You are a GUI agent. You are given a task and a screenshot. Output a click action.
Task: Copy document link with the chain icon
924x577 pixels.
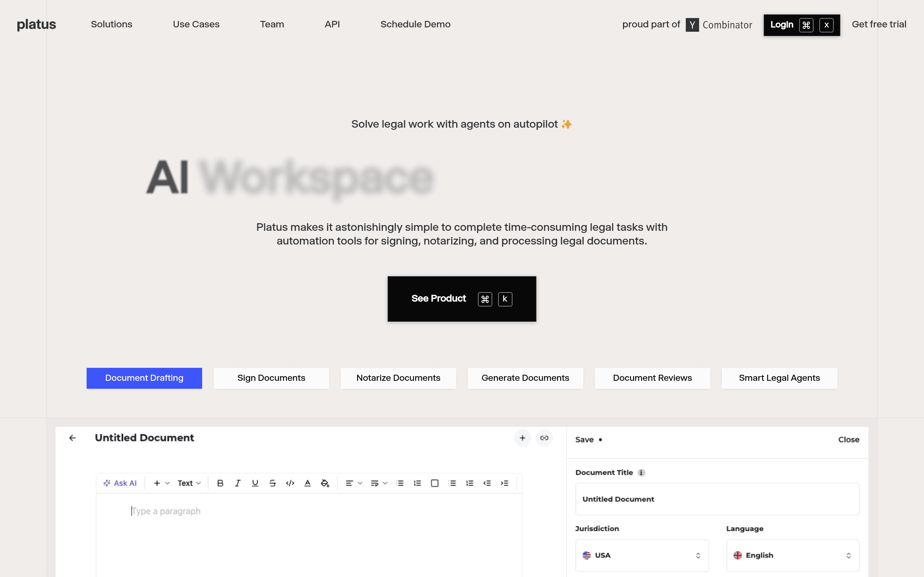(544, 438)
